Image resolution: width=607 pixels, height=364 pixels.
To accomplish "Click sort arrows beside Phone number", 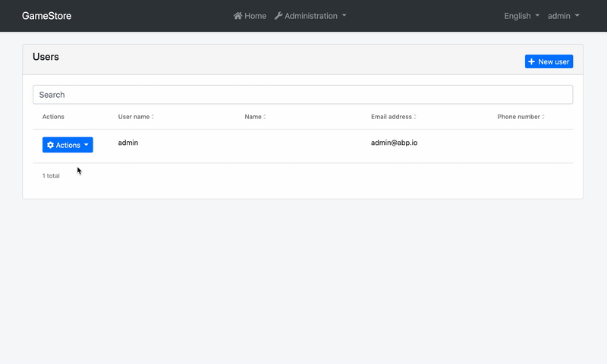I will coord(543,117).
